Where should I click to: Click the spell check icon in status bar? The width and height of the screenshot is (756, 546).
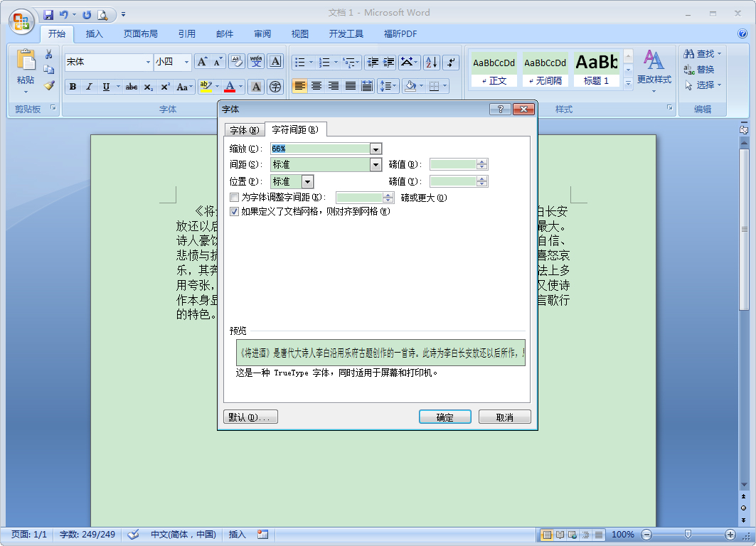click(x=133, y=535)
